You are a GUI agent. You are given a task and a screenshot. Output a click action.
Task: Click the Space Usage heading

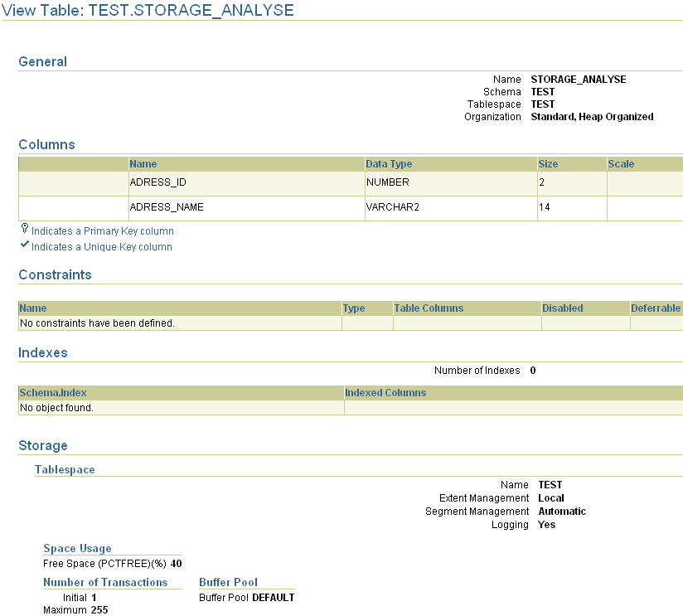tap(78, 549)
